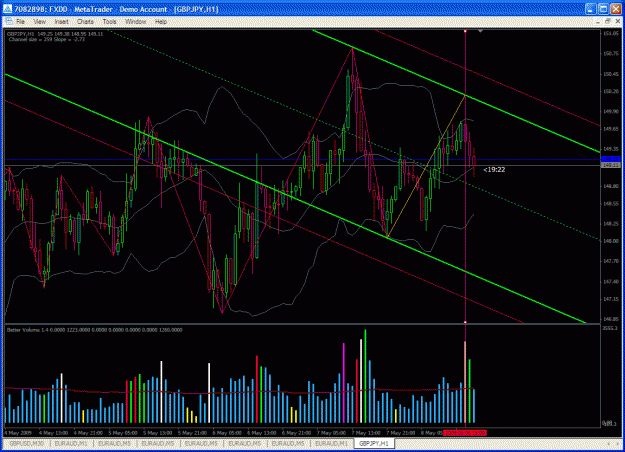Screen dimensions: 625x452
Task: Switch to the GBPUSD,M30 chart tab
Action: (27, 443)
